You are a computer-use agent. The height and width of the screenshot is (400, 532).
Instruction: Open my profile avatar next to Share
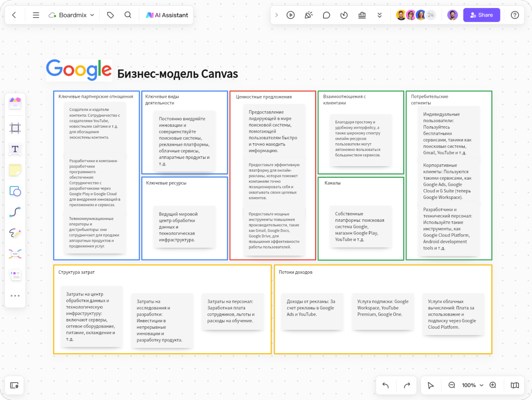(452, 15)
